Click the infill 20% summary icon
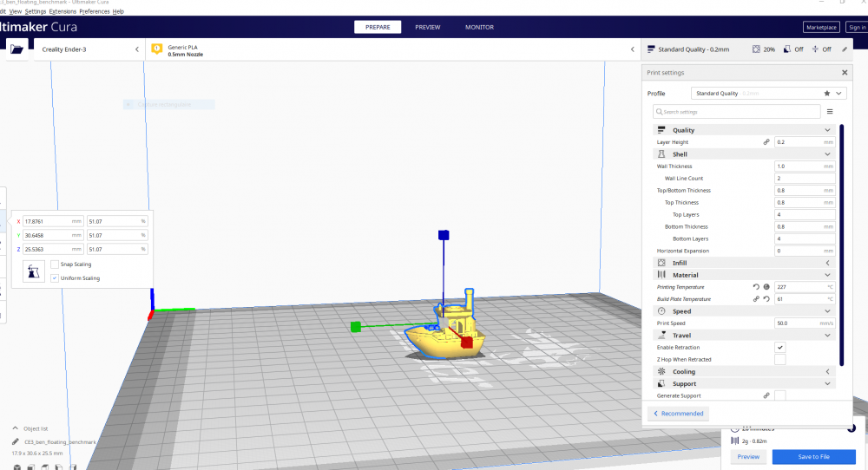 pos(756,49)
